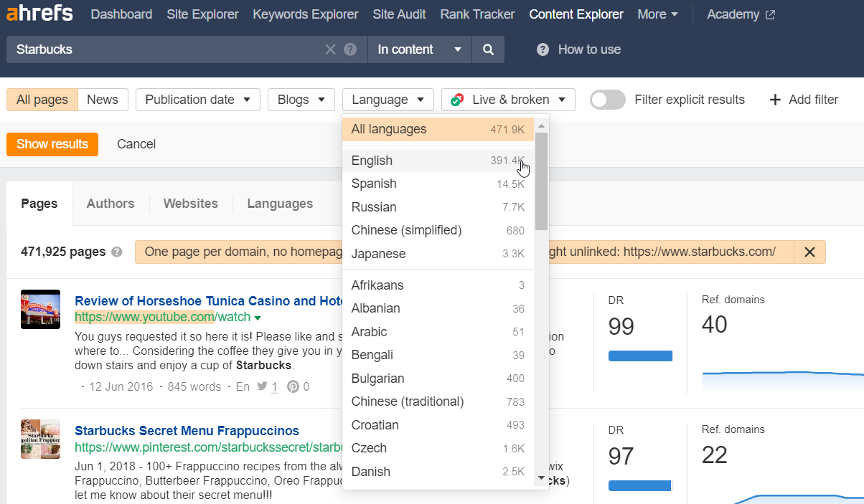Switch to Languages tab
This screenshot has width=864, height=504.
tap(280, 204)
